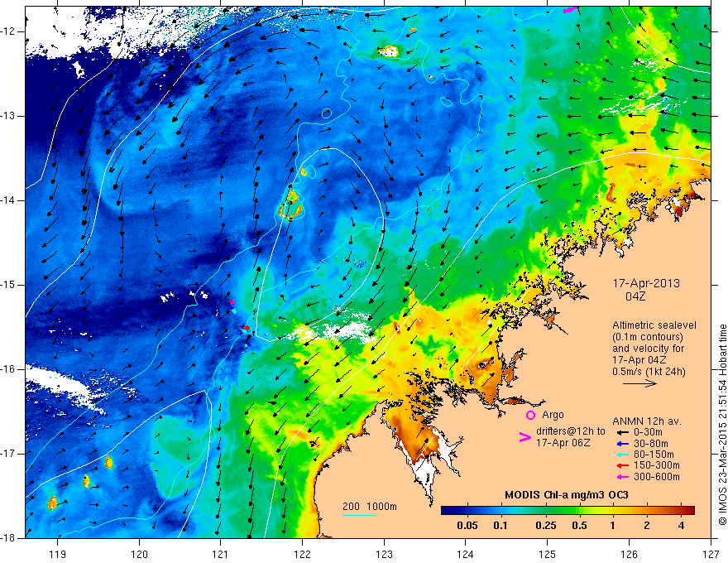This screenshot has width=728, height=563.
Task: Click the magenta 300-600m legend arrow
Action: (622, 477)
